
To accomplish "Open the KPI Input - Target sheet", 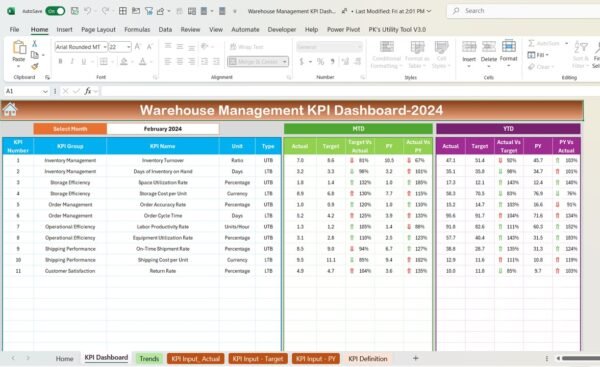I will (258, 359).
